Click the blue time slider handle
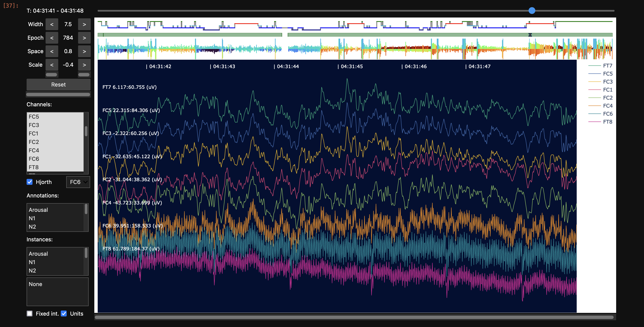Screen dimensions: 644x327 532,11
